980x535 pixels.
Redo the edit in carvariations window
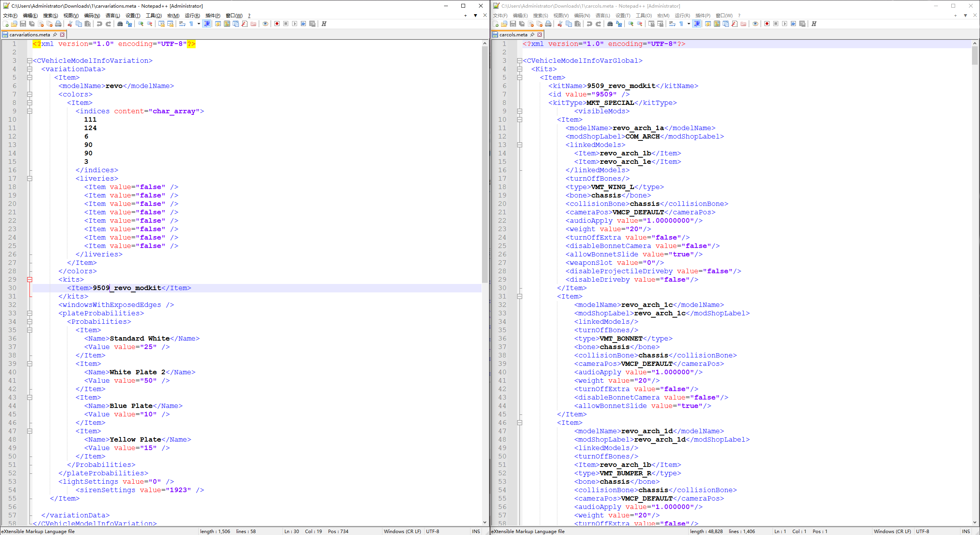pos(108,24)
